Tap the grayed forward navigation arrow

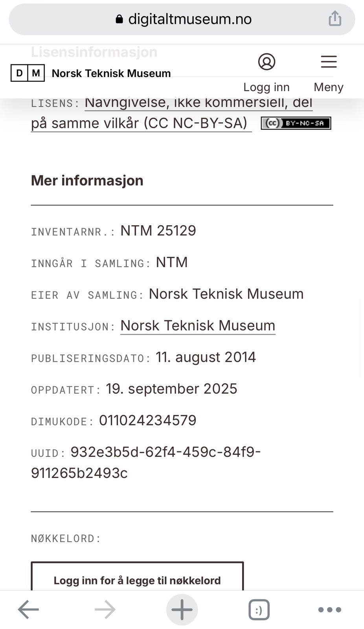(104, 609)
